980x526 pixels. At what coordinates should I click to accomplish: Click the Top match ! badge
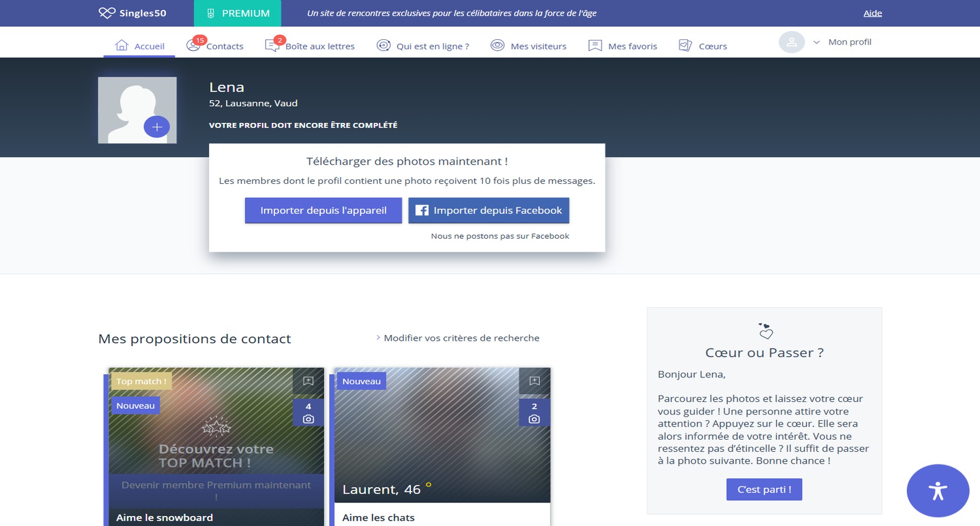coord(141,381)
